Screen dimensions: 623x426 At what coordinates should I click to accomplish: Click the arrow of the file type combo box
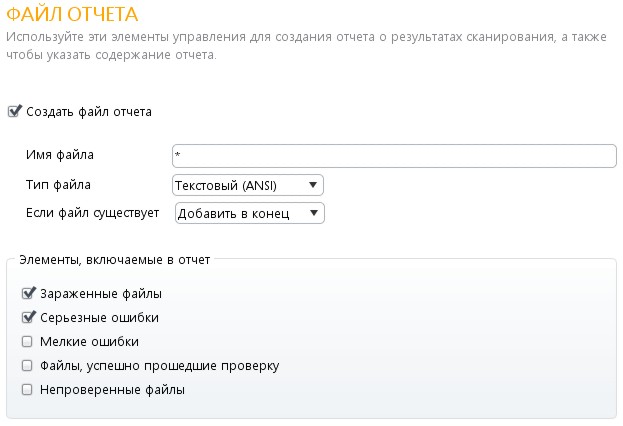(313, 185)
